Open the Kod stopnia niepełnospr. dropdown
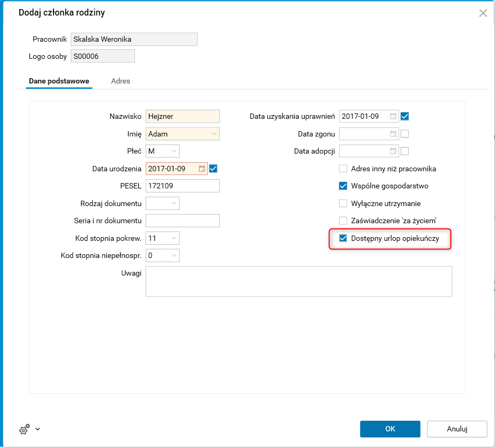The image size is (495, 448). tap(174, 255)
